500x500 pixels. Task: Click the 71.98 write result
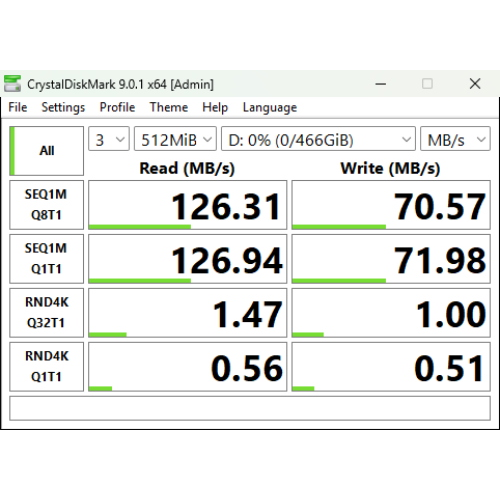391,259
